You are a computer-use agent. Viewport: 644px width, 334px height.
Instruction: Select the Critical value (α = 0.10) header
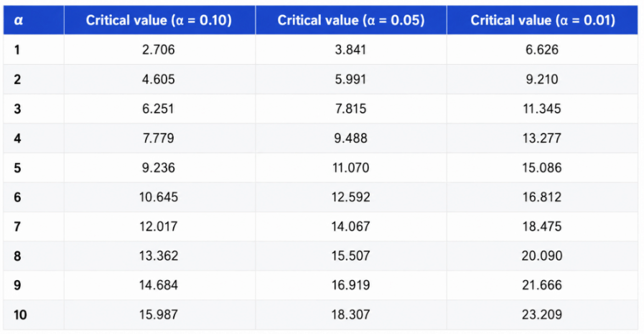coord(159,20)
